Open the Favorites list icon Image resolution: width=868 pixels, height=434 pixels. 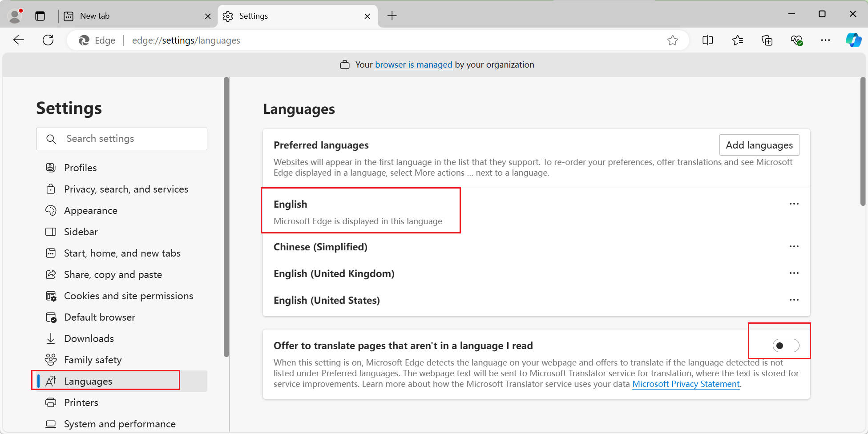(x=737, y=40)
